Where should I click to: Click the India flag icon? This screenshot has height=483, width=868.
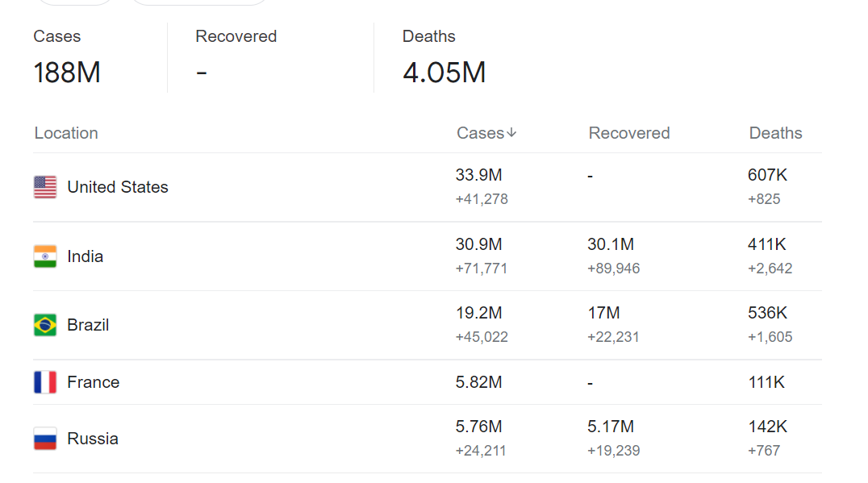[45, 256]
